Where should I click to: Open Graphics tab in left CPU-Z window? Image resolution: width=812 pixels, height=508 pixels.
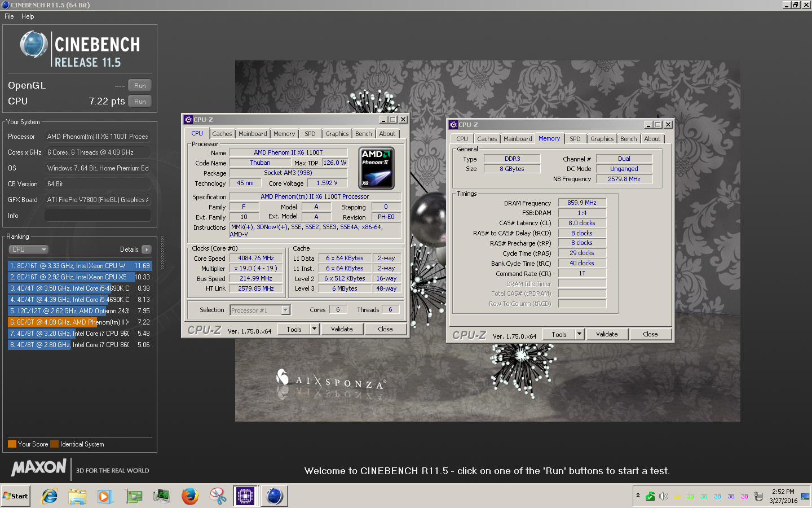tap(337, 134)
